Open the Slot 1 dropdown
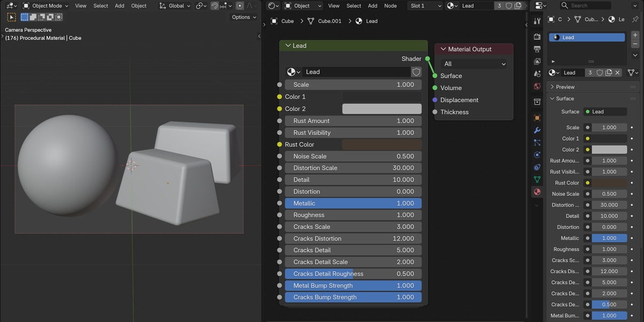This screenshot has height=322, width=644. pos(425,6)
